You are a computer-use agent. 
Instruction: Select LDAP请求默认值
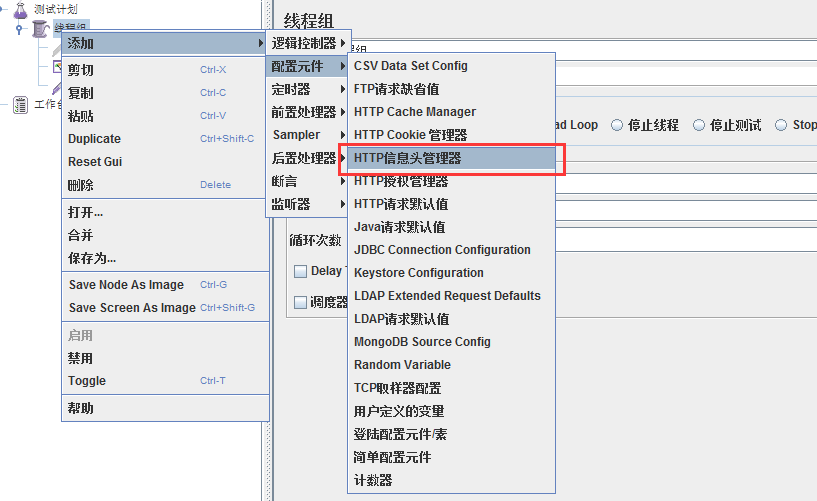pyautogui.click(x=451, y=319)
